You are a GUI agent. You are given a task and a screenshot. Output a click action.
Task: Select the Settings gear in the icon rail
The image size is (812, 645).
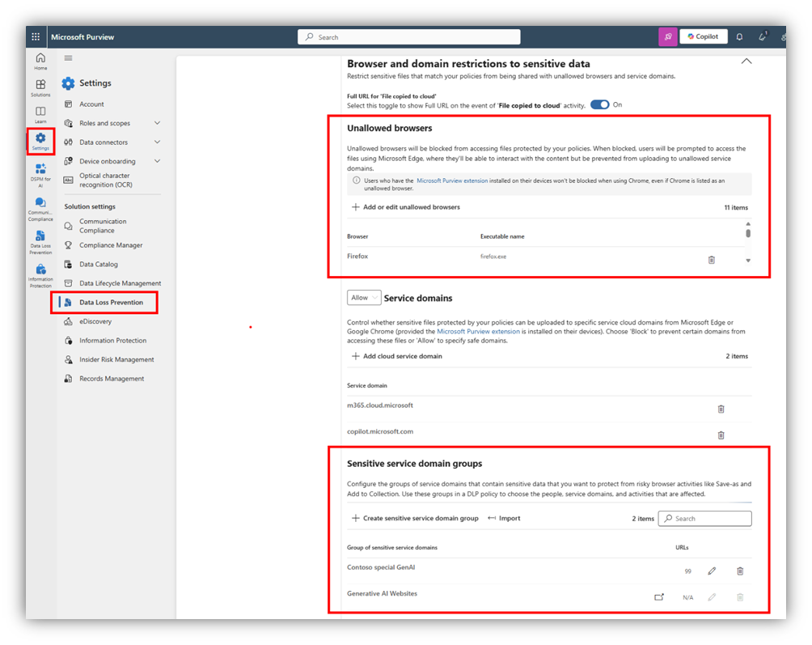point(40,141)
